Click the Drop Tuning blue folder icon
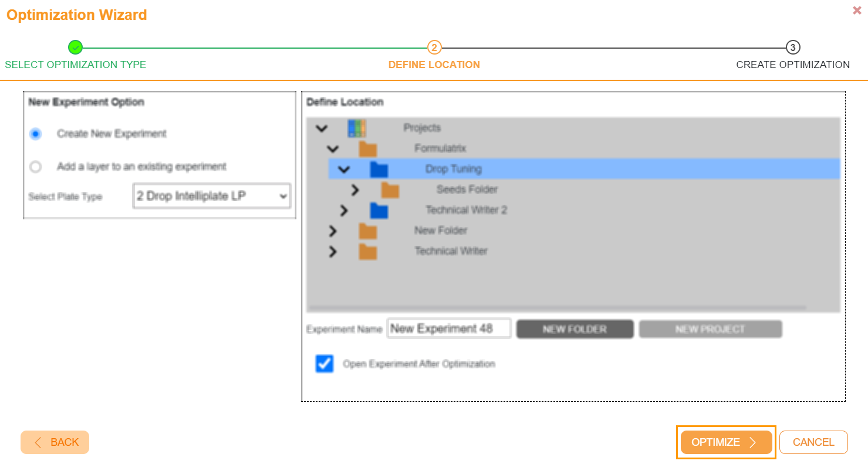This screenshot has width=868, height=464. tap(379, 170)
